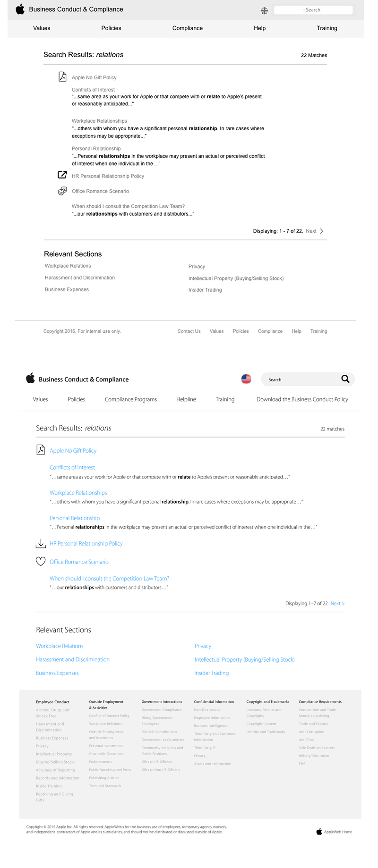378x868 pixels.
Task: Select Download the Business Conduct Policy
Action: 302,399
